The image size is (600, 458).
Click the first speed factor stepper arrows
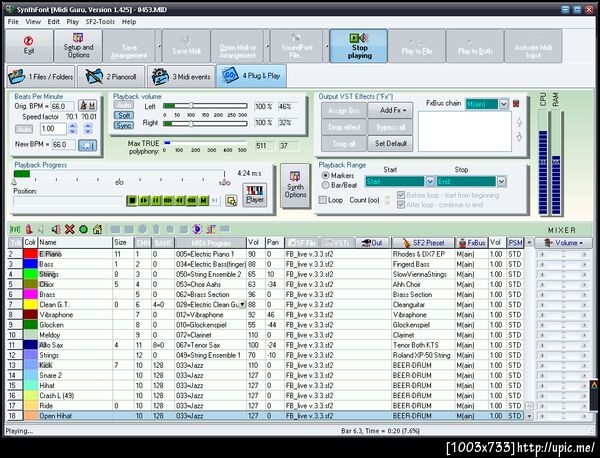tap(73, 129)
